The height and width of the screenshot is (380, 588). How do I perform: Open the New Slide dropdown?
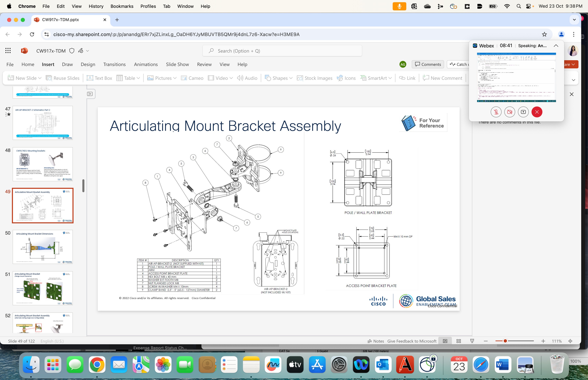(40, 78)
